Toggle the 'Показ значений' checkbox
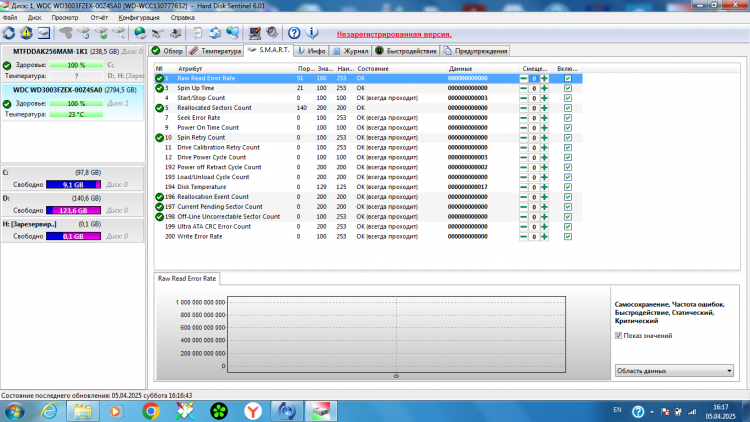 (x=618, y=336)
